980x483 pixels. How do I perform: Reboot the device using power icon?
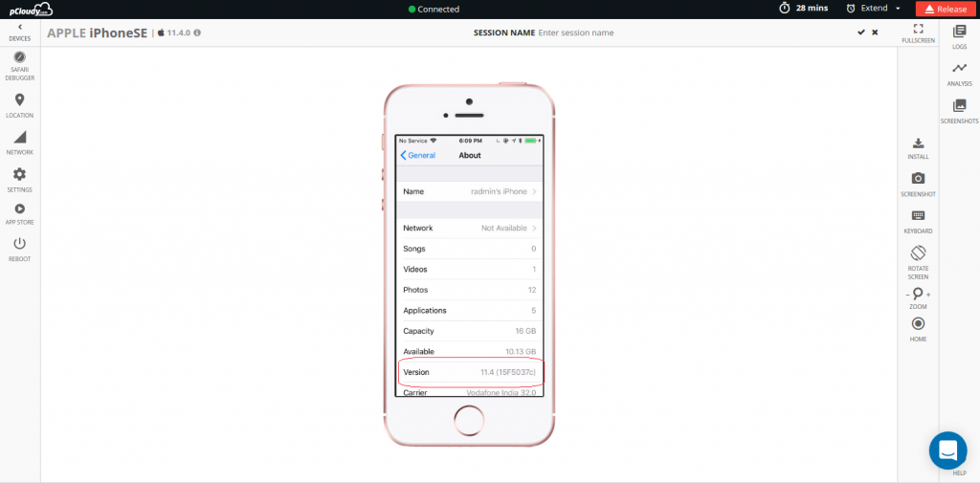19,244
